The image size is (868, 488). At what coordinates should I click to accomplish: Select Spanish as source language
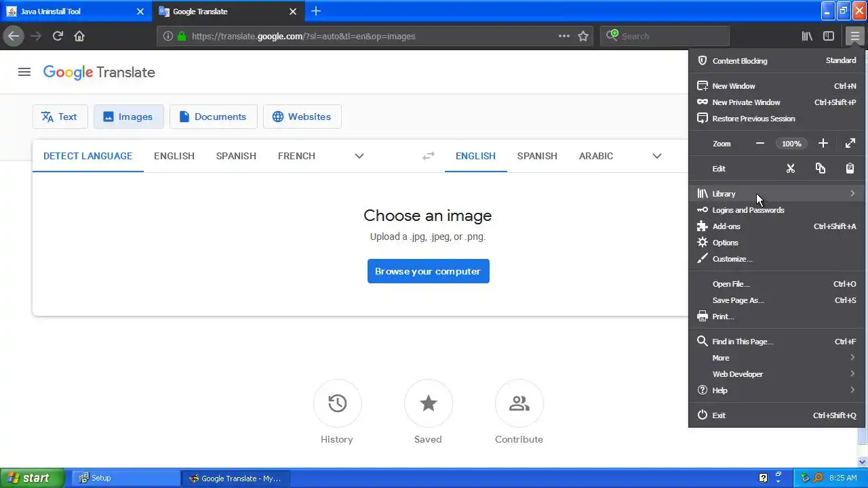pos(236,156)
